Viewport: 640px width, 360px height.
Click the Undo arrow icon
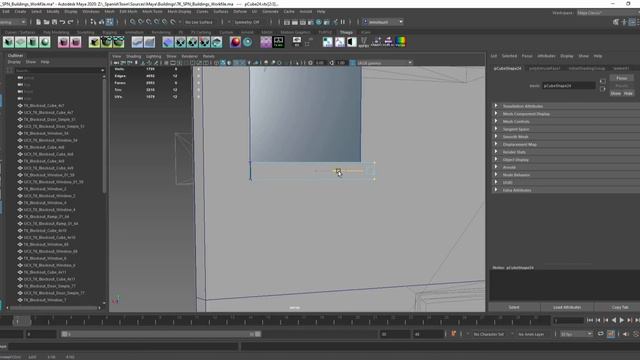point(62,22)
